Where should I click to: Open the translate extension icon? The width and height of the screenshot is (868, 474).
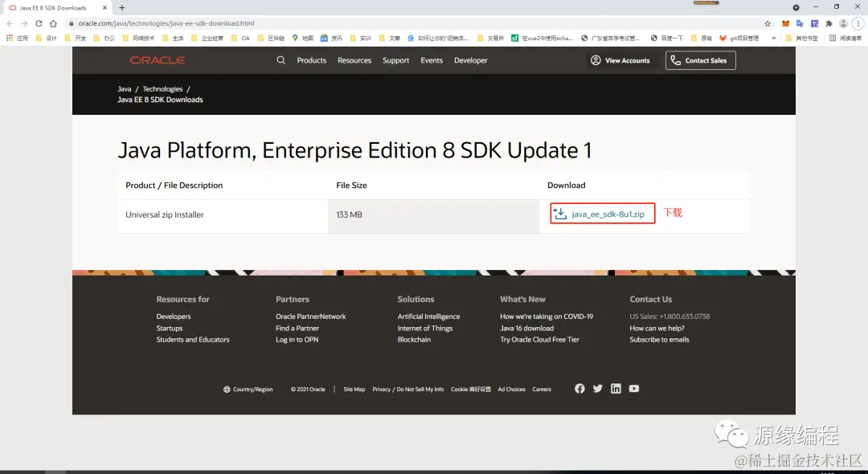(800, 23)
